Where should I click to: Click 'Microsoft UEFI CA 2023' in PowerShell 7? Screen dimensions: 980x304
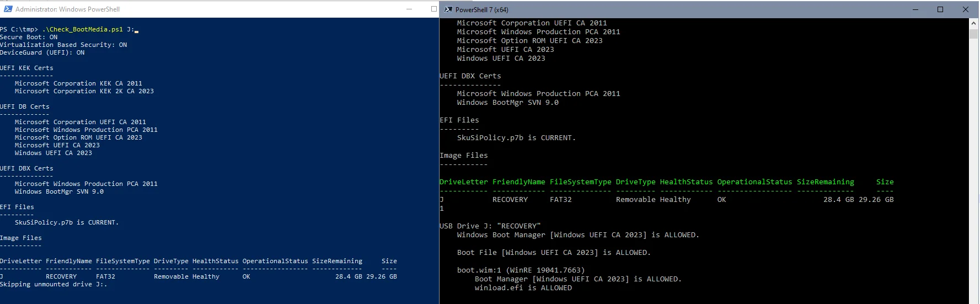[x=505, y=49]
